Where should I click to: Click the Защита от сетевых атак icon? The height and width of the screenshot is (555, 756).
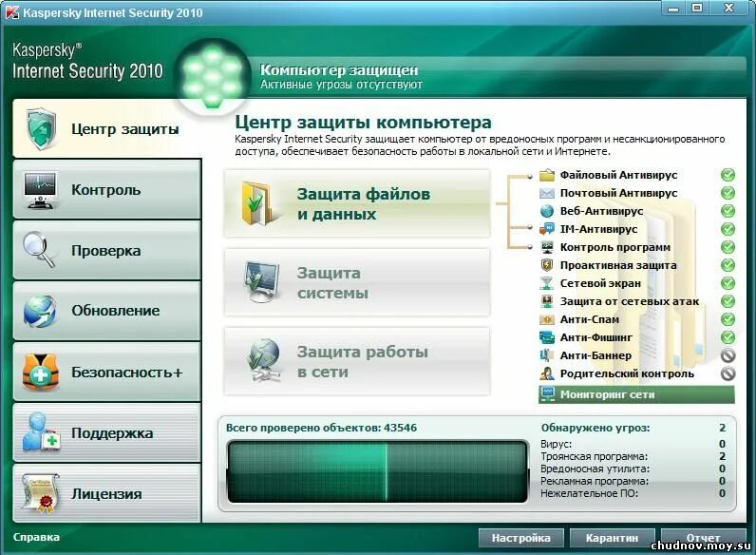point(547,301)
